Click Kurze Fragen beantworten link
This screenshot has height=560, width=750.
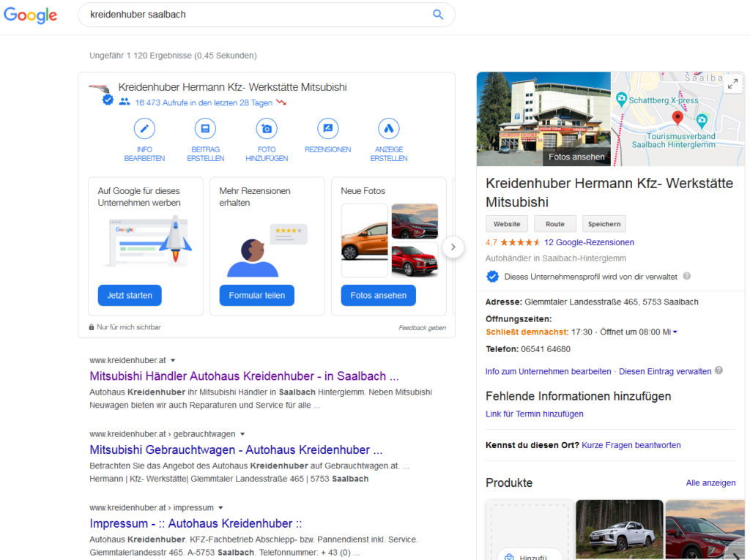(631, 445)
